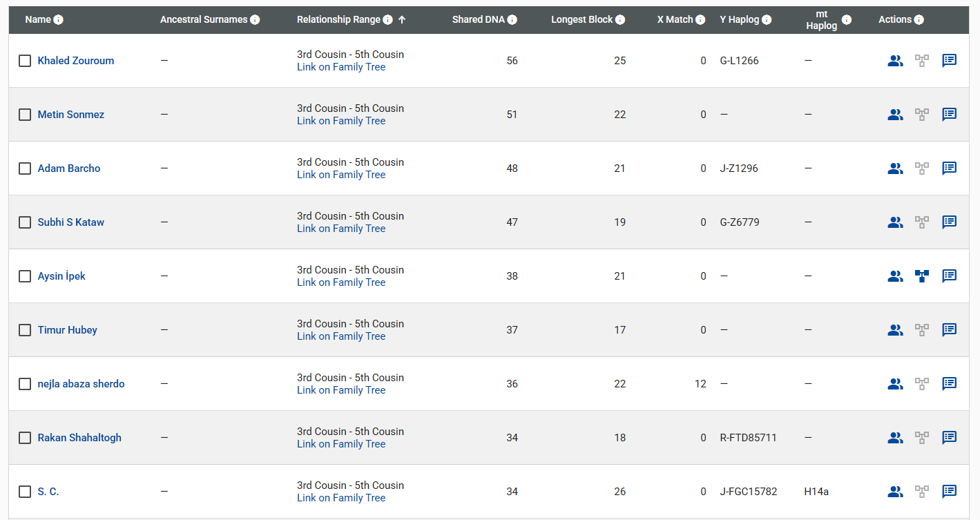Click info icon next to Longest Block

coord(620,20)
